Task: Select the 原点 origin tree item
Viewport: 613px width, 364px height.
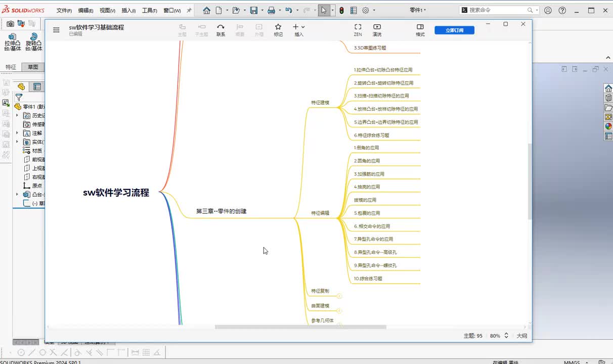Action: 33,186
